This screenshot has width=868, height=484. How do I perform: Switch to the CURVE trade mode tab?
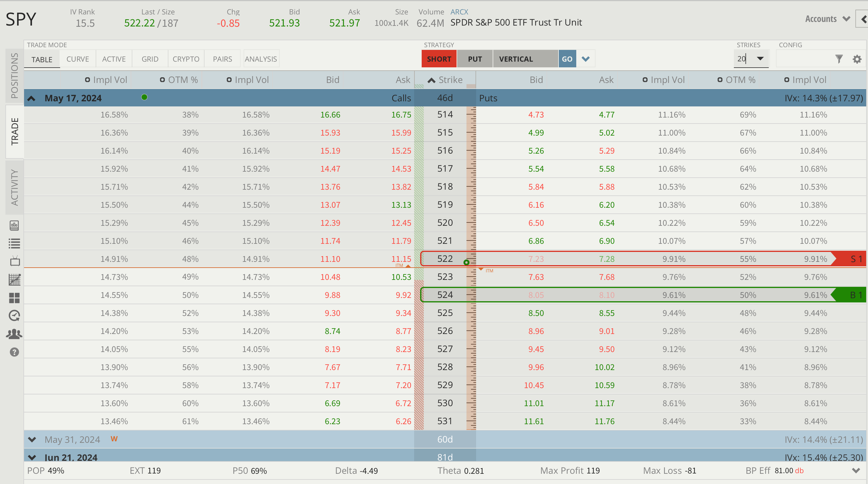(x=78, y=59)
